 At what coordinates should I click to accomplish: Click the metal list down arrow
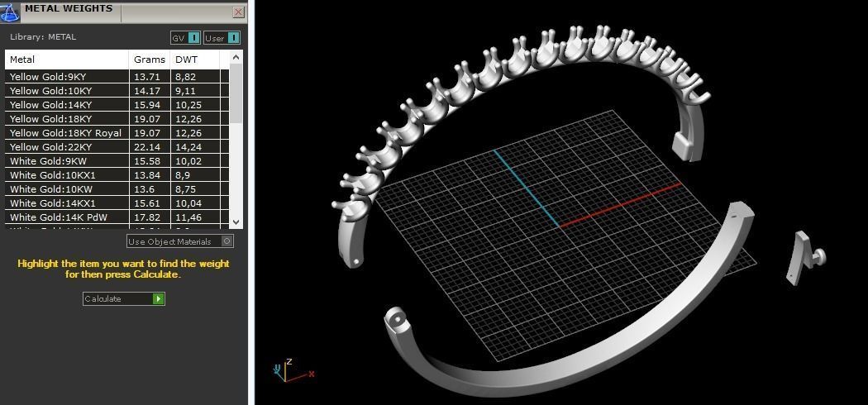(236, 222)
